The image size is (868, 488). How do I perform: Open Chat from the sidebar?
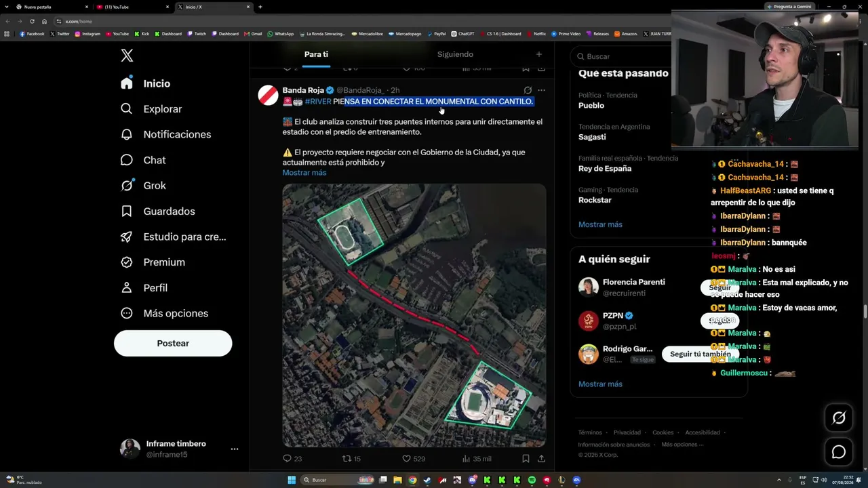tap(142, 160)
